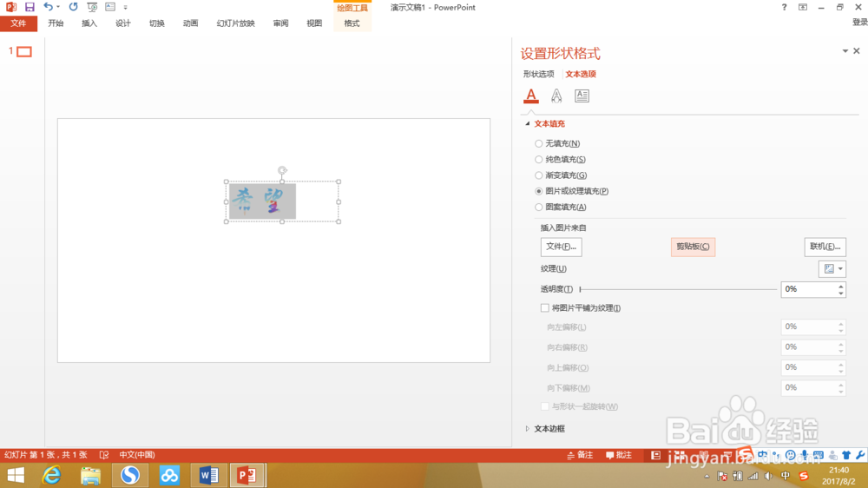Screen dimensions: 868x488
Task: Customize Quick Access Toolbar dropdown
Action: click(x=126, y=7)
